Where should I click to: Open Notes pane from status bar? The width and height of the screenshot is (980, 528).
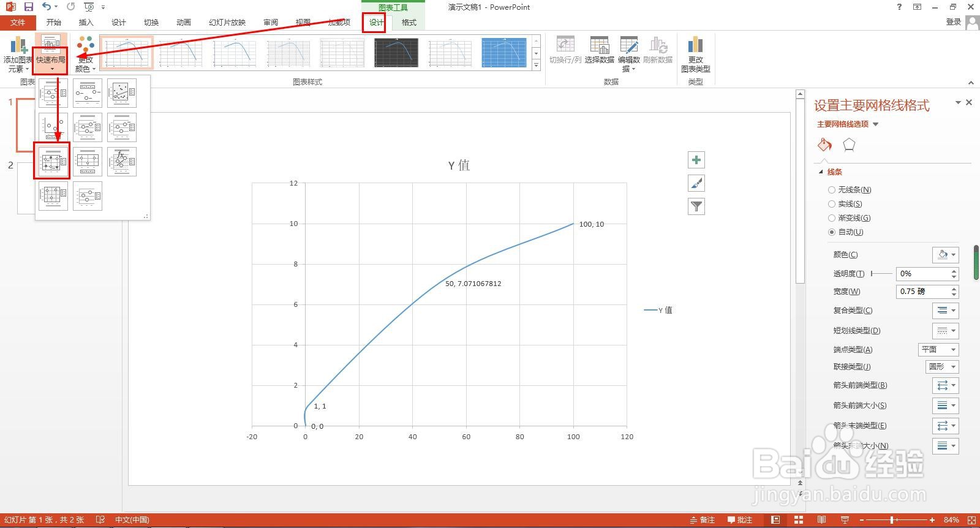click(703, 520)
